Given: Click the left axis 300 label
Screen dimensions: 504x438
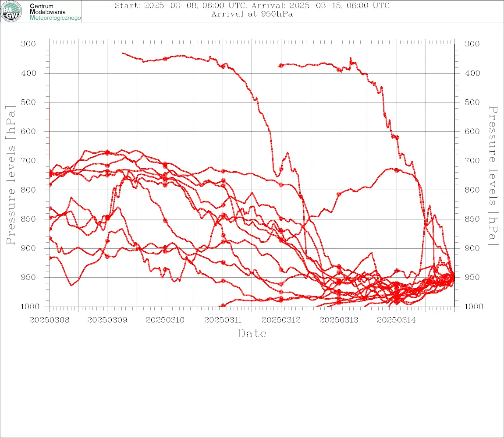Looking at the screenshot, I should click(x=28, y=44).
